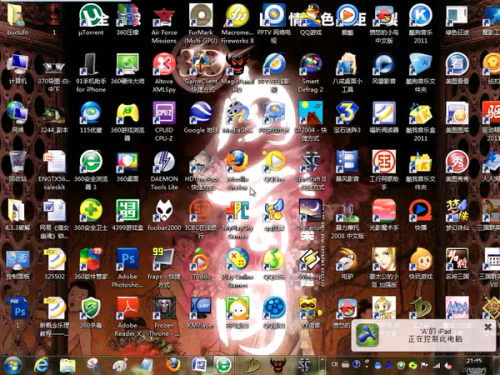This screenshot has height=375, width=500.
Task: Open the demon mask taskbar icon
Action: [278, 365]
